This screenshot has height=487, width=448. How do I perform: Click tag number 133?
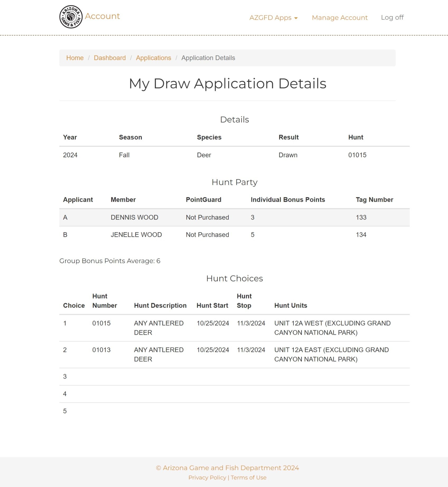[361, 217]
